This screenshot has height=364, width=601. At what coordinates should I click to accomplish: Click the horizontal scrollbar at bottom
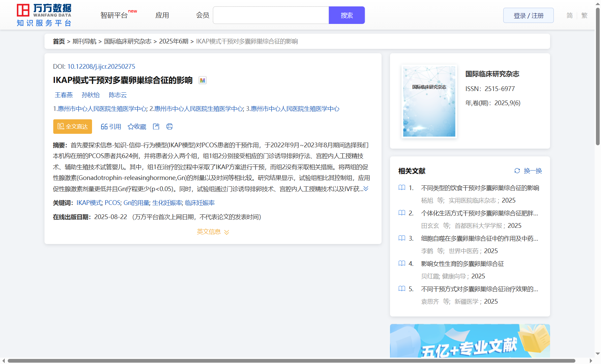click(x=291, y=361)
